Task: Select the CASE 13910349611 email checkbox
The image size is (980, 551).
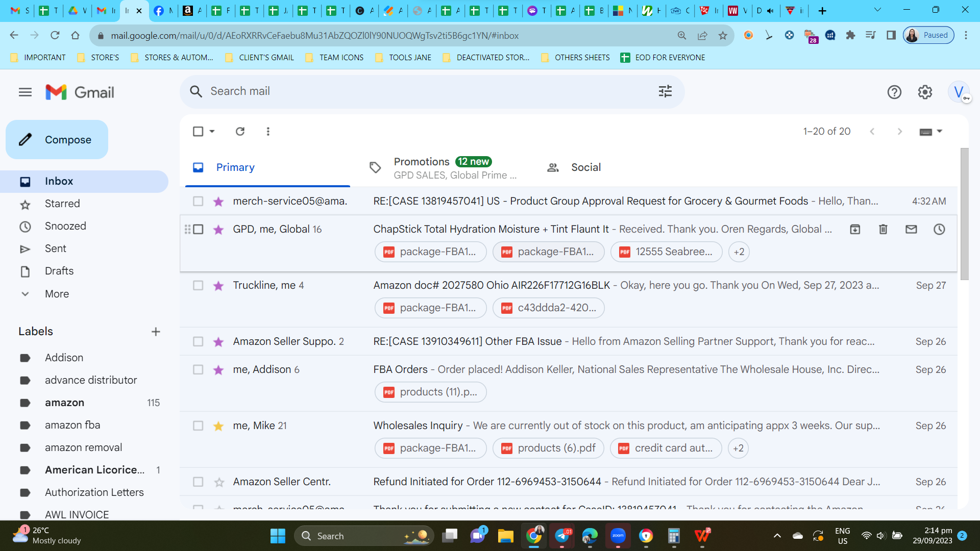Action: coord(198,342)
